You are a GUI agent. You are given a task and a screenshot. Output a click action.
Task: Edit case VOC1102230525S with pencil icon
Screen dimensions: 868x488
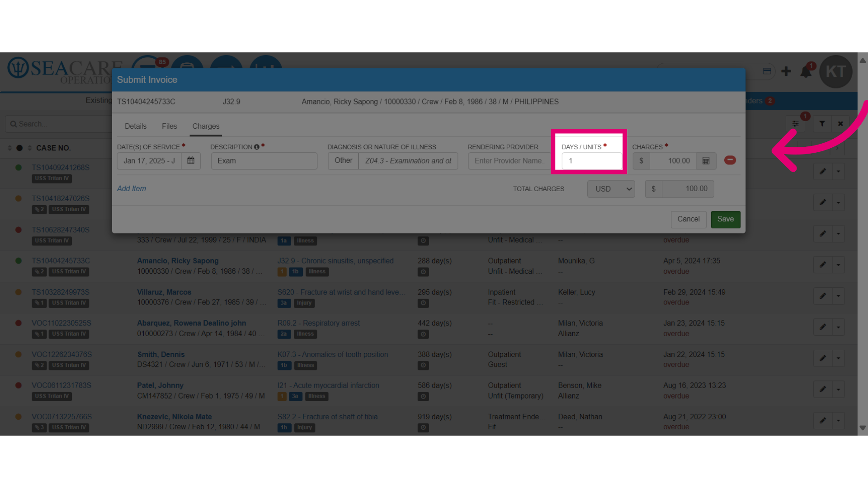pyautogui.click(x=823, y=327)
